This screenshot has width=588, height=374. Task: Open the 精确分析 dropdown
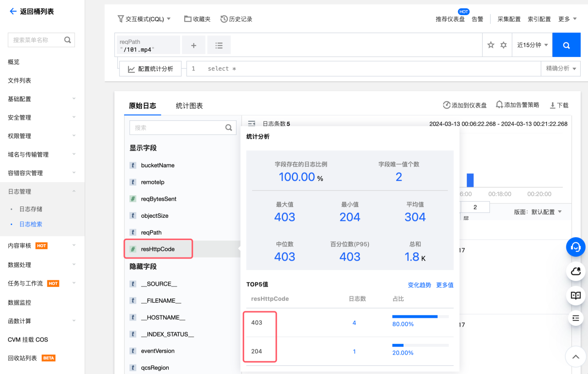point(560,68)
